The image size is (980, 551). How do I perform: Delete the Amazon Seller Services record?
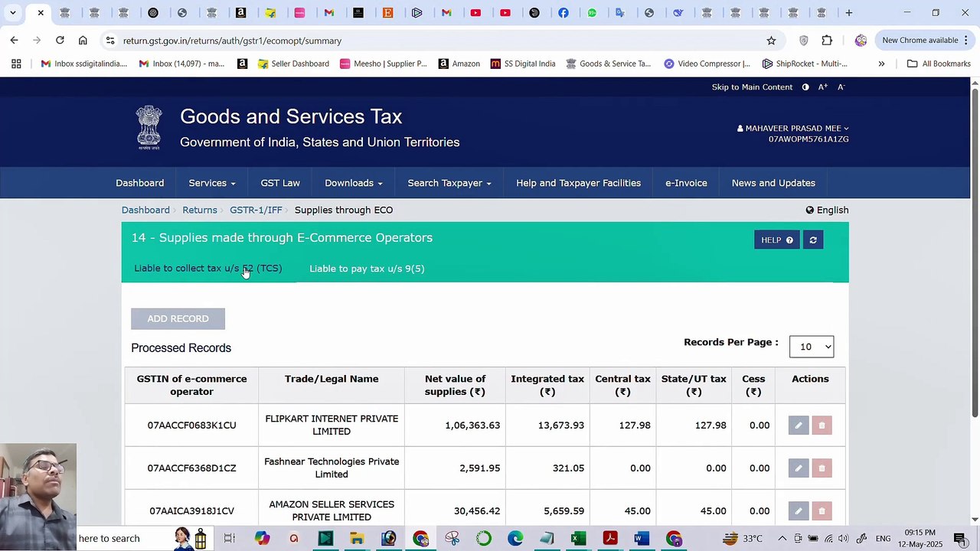[x=822, y=511]
